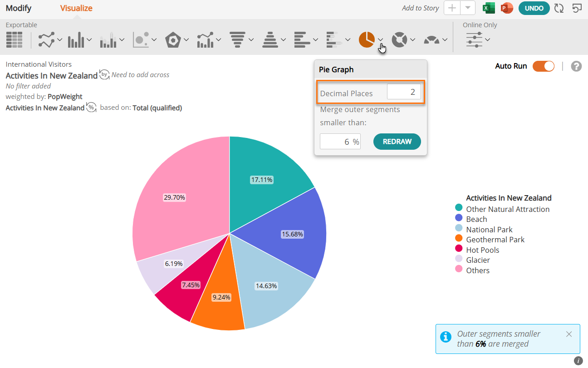Select the line graph icon
The width and height of the screenshot is (588, 368).
pyautogui.click(x=46, y=40)
